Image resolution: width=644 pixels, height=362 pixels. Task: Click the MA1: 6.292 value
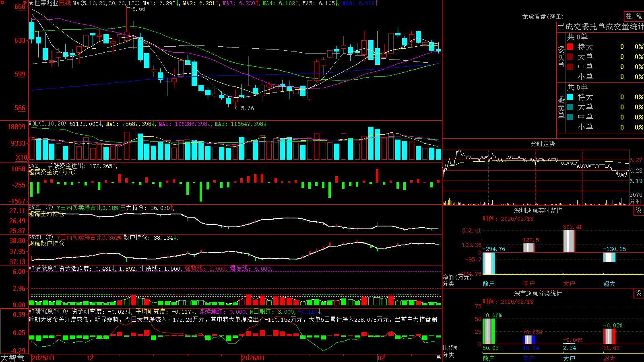click(161, 3)
